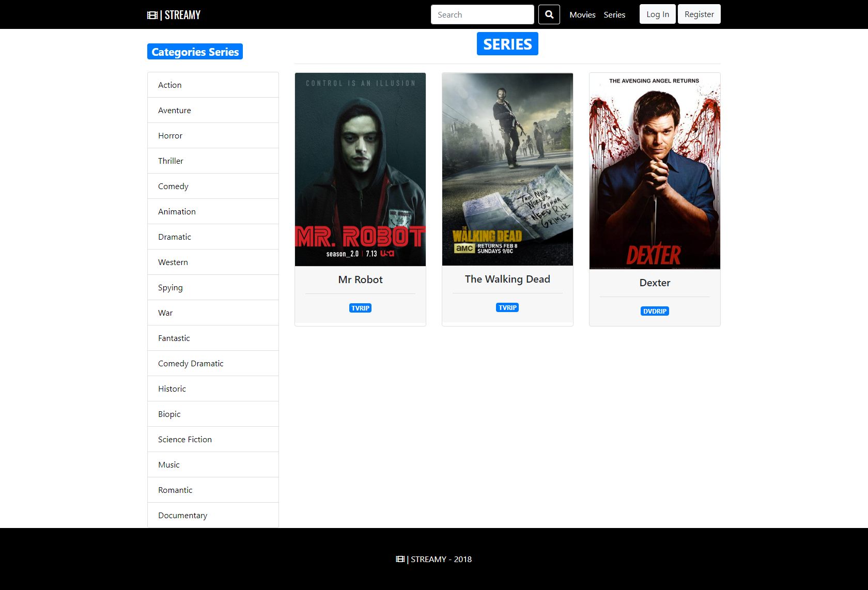Open the Romantic category
Viewport: 868px width, 590px height.
tap(213, 490)
